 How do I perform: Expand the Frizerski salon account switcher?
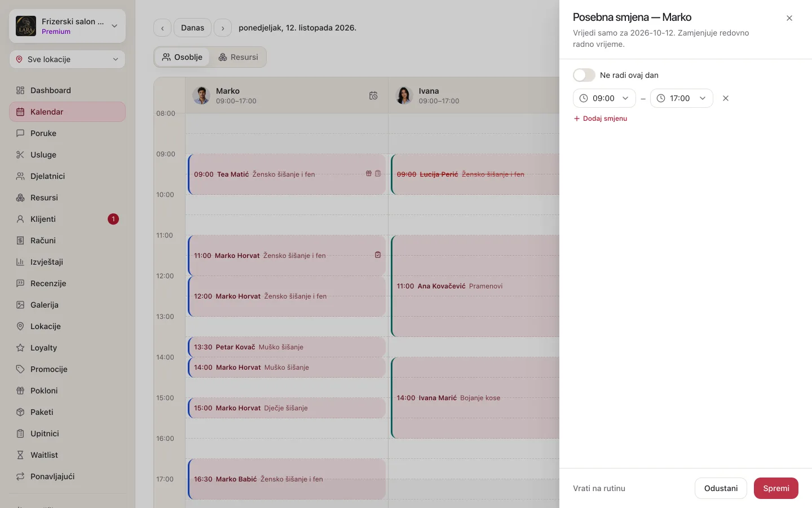pos(67,26)
